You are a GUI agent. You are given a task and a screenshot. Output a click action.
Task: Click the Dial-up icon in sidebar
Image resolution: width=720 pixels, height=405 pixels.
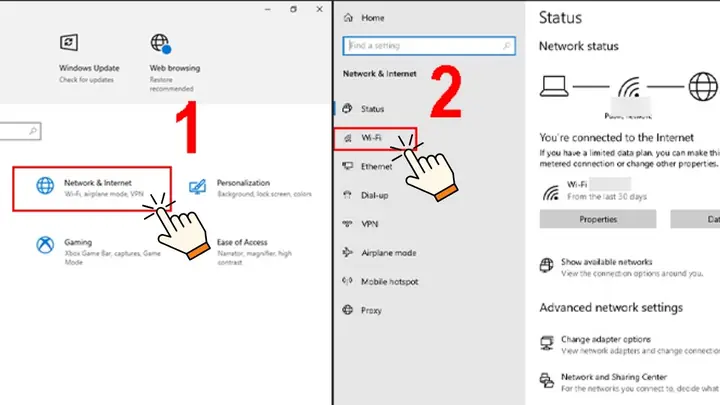tap(348, 195)
